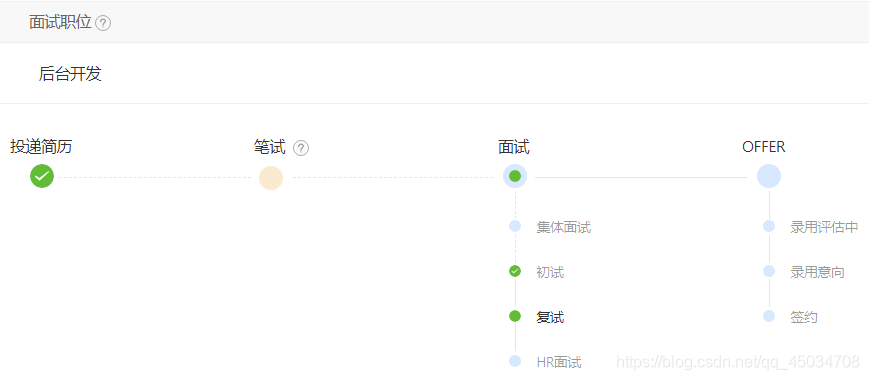The image size is (869, 380).
Task: Click the 录用评估中 sub-step text
Action: tap(825, 227)
